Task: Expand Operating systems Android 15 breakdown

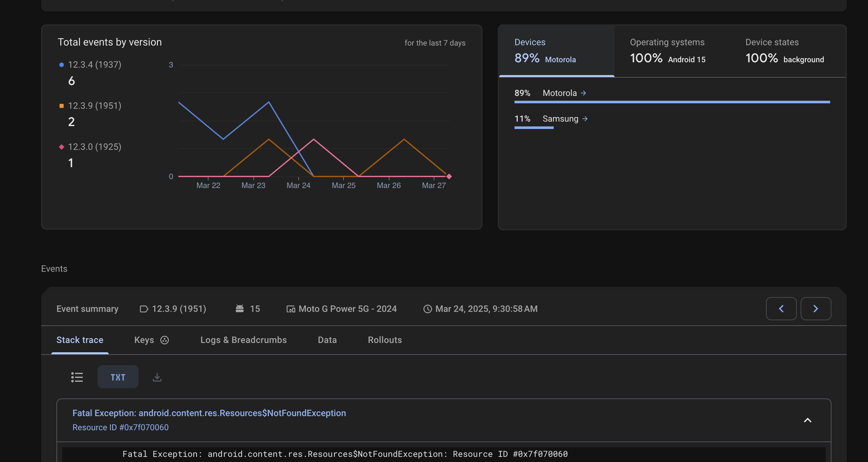Action: pyautogui.click(x=667, y=51)
